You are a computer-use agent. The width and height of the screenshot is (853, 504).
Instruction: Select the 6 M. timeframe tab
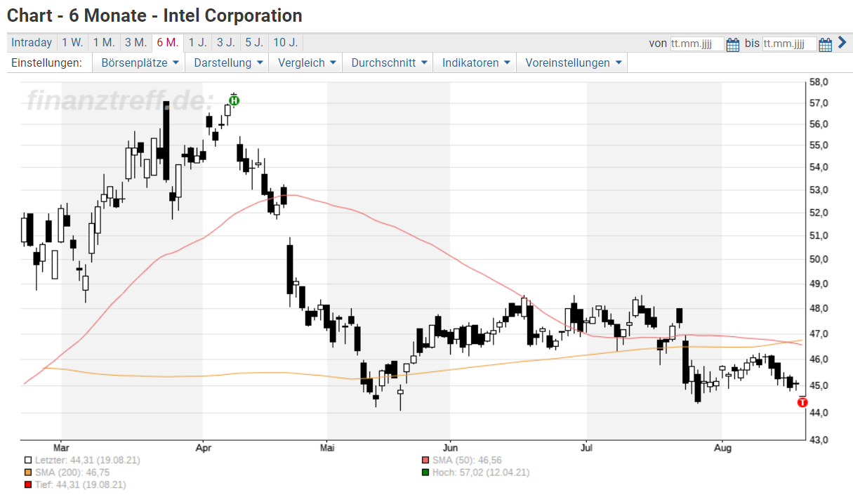pos(168,43)
